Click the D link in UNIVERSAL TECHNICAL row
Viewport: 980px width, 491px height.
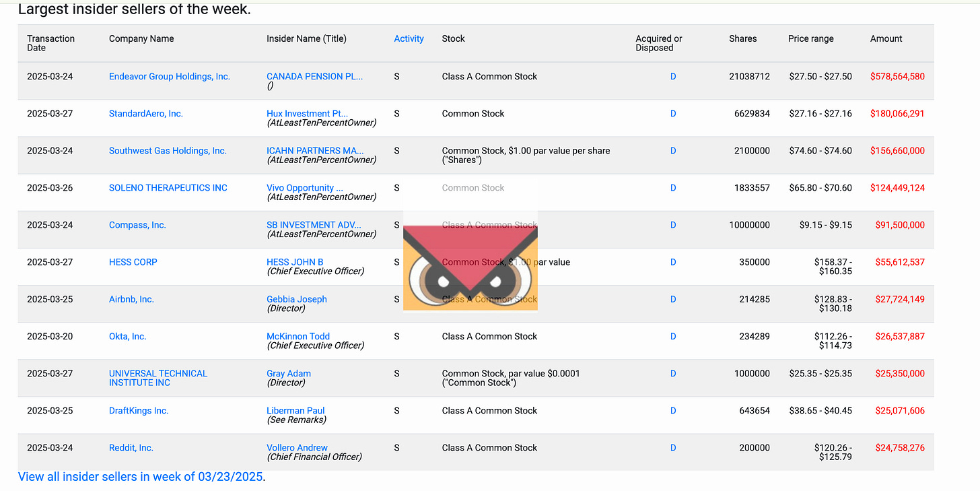673,373
